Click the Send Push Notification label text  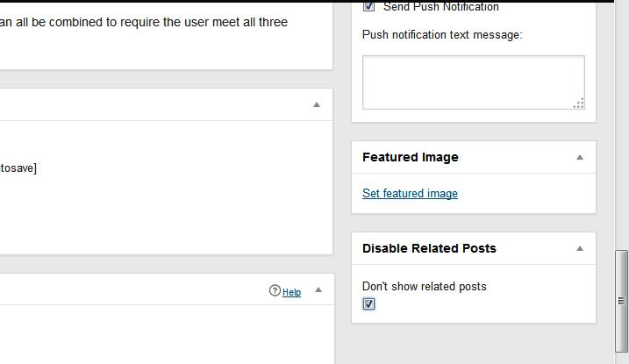tap(441, 7)
